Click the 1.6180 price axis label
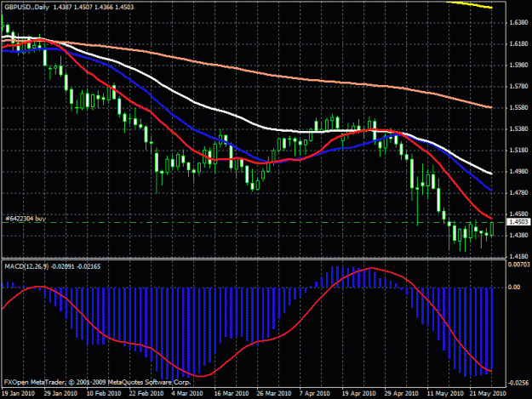 click(518, 43)
